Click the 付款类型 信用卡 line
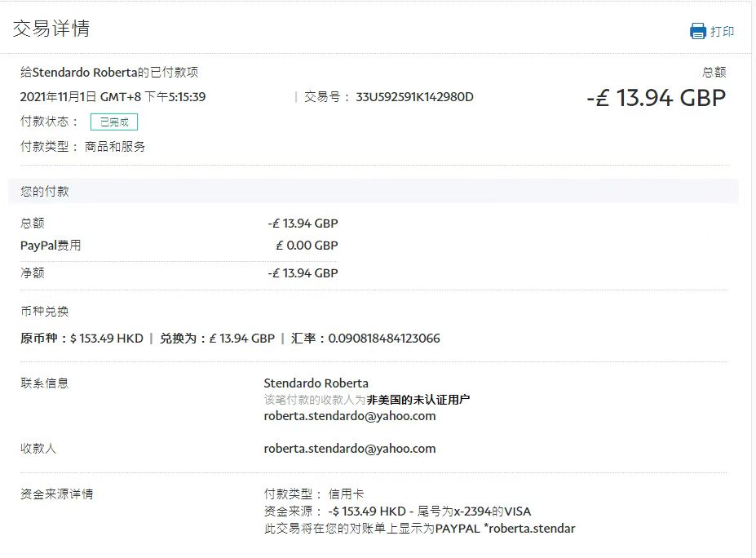The width and height of the screenshot is (756, 558). (x=314, y=494)
